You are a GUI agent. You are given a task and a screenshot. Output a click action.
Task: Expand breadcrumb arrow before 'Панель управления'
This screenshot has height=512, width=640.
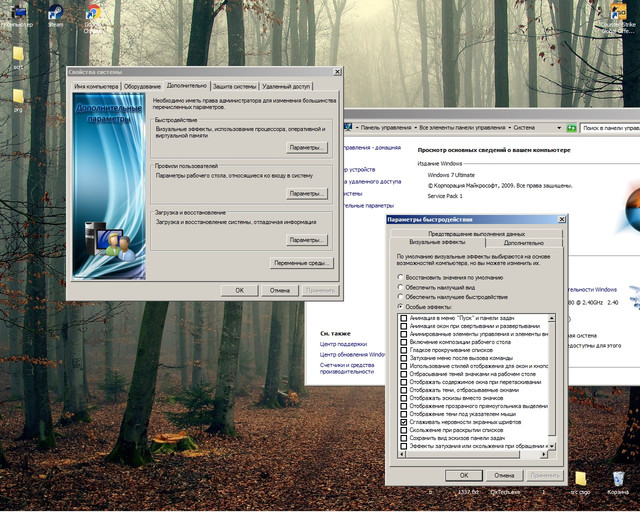[x=357, y=128]
